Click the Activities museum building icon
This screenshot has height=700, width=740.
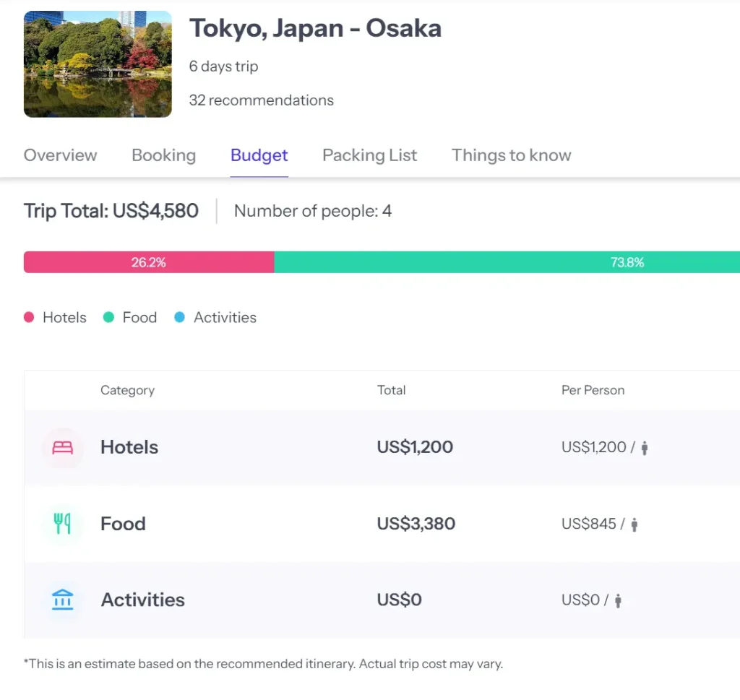coord(63,600)
